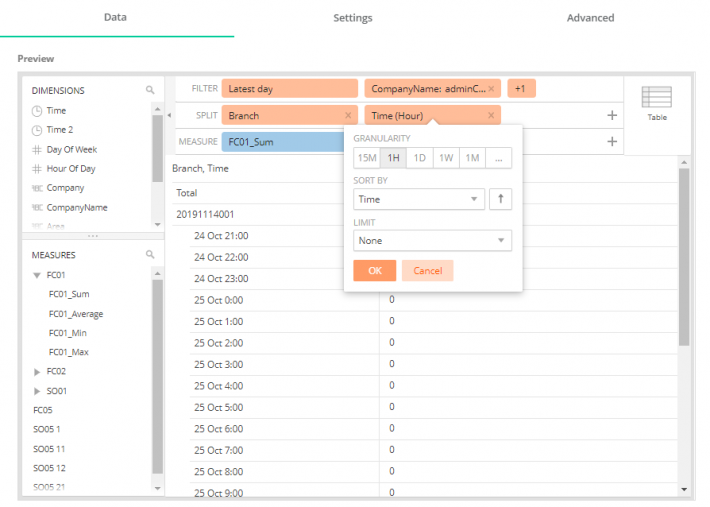Select the FC01_Sum measure in list
710x507 pixels.
69,294
